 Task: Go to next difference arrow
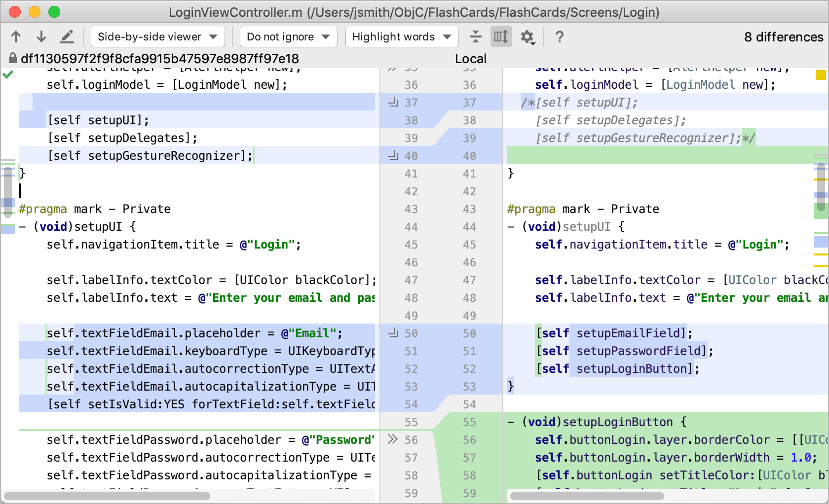(41, 36)
